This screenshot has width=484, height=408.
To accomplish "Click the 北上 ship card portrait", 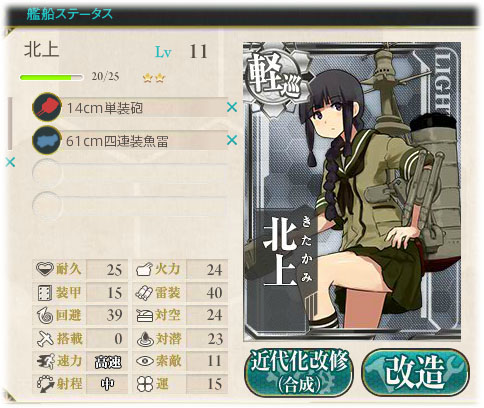I will (352, 192).
